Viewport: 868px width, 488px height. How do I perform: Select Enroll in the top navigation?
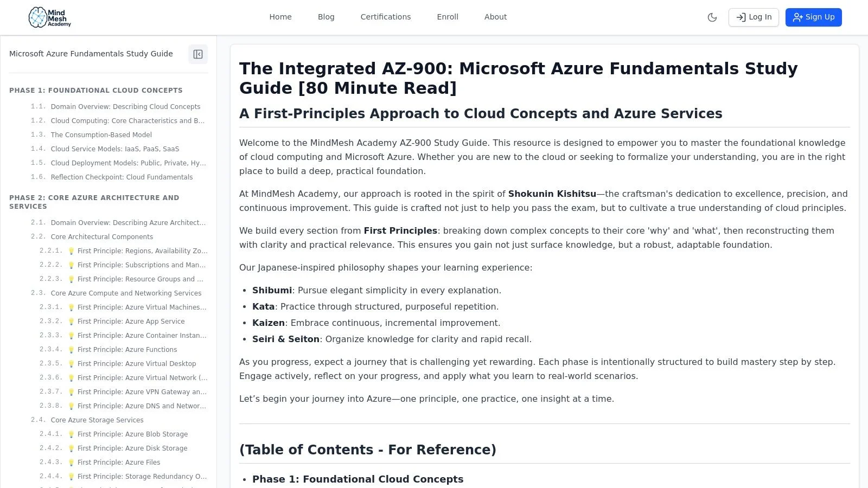click(448, 17)
